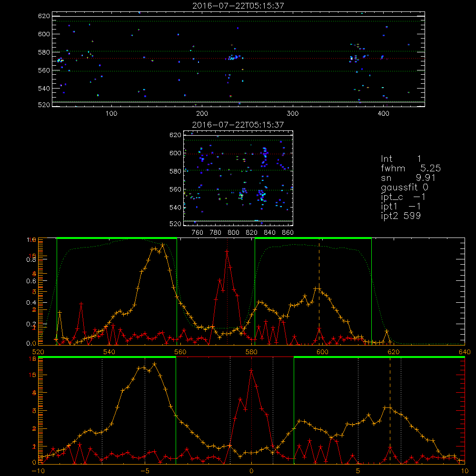Click x-axis label 400 under top panel
Viewport: 476px width, 476px height.
(383, 114)
